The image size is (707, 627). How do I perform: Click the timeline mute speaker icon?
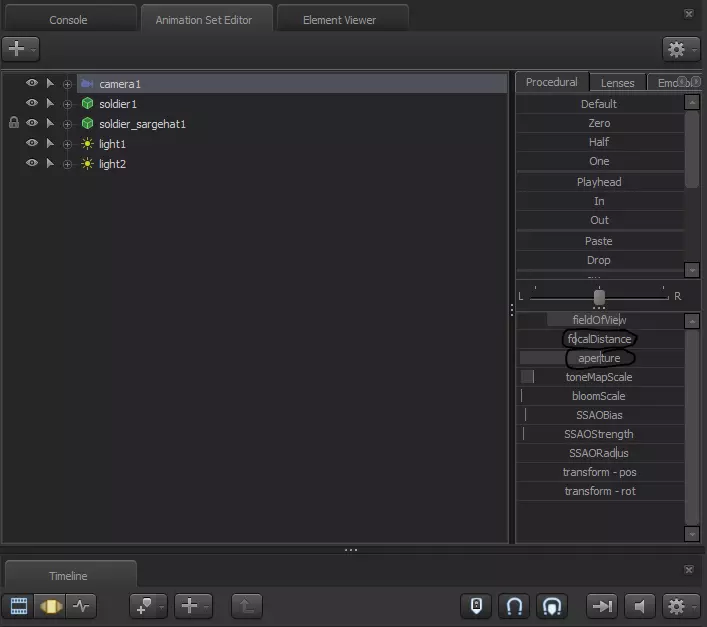[x=638, y=605]
